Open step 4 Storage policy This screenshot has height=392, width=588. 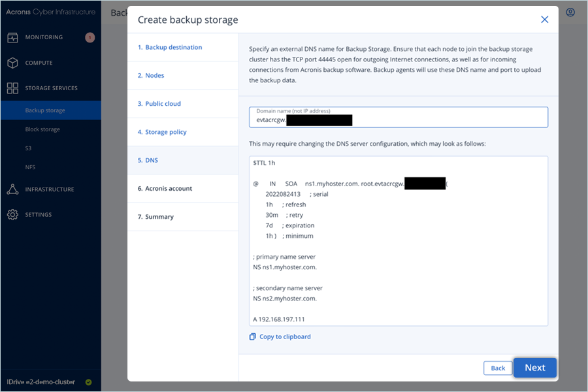[x=165, y=132]
